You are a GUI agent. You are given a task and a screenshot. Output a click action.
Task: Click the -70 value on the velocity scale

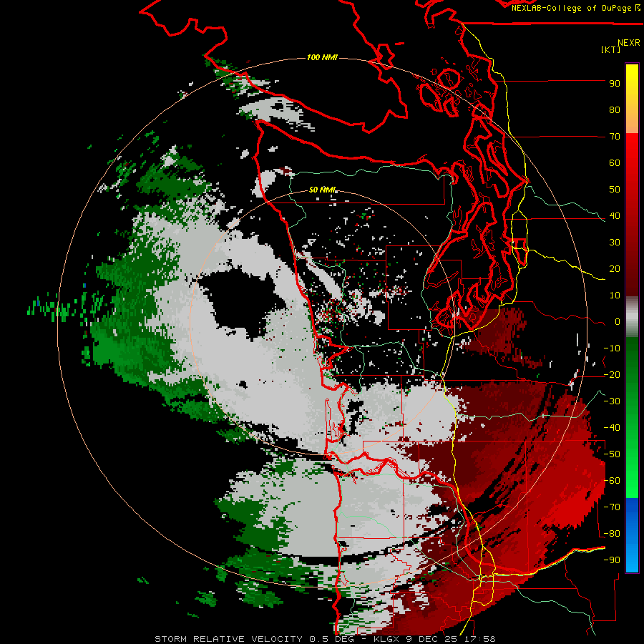coord(612,507)
